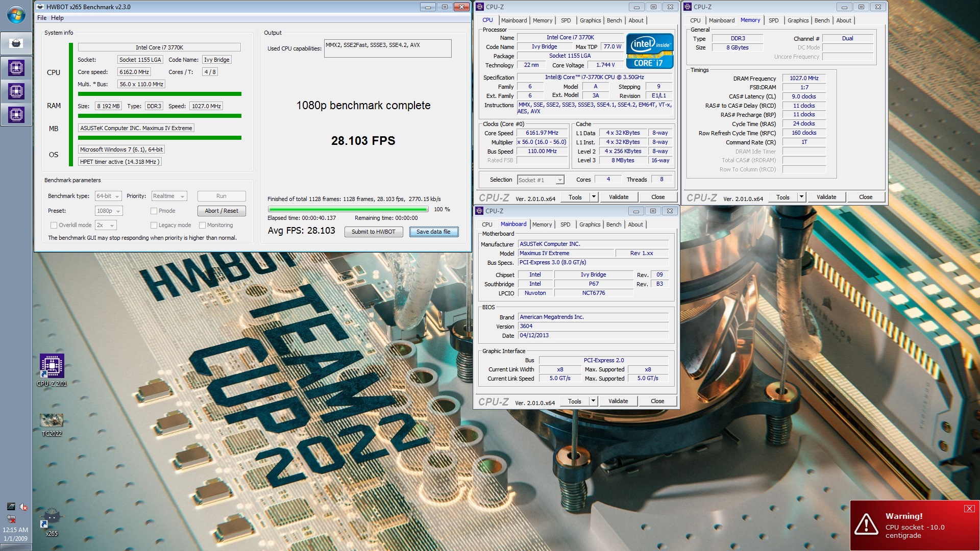Image resolution: width=980 pixels, height=551 pixels.
Task: Click the DRAM Frequency 1027.0 MHz value
Action: [x=804, y=78]
